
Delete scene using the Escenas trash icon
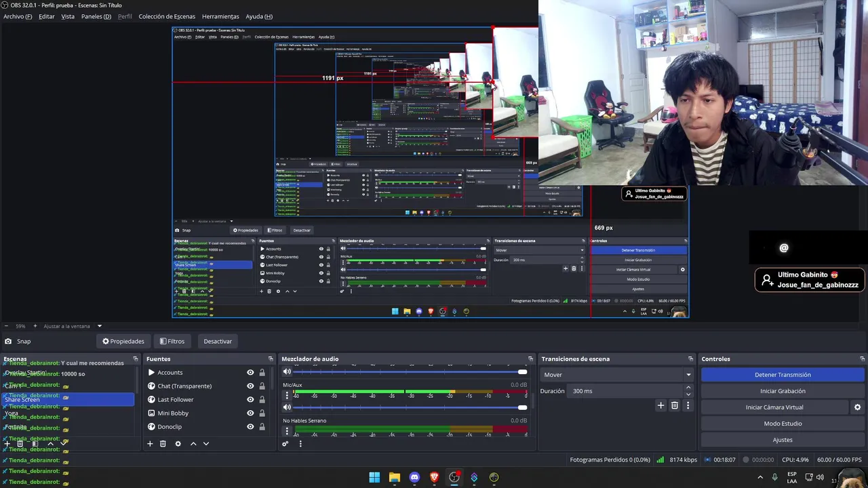20,444
